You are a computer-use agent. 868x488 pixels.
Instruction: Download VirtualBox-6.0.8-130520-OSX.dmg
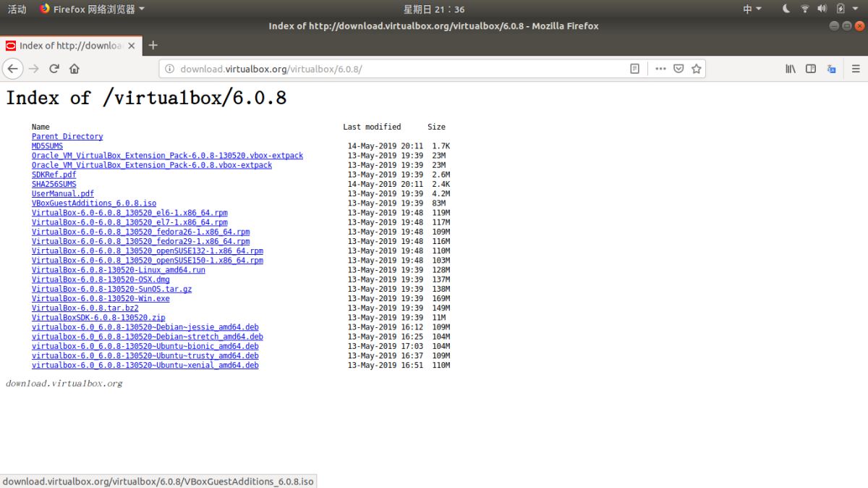point(101,279)
